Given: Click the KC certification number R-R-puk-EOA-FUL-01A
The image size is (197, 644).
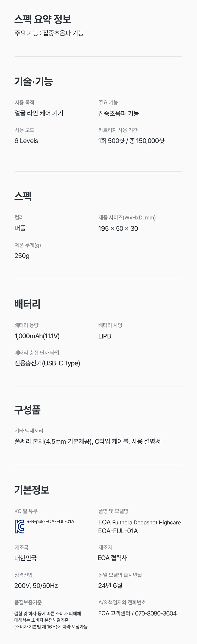Looking at the screenshot, I should 50,521.
